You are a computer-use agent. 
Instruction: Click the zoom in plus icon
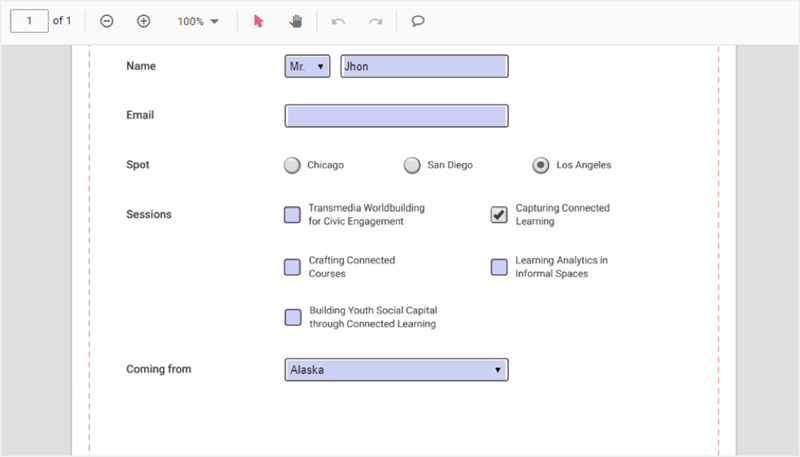143,21
